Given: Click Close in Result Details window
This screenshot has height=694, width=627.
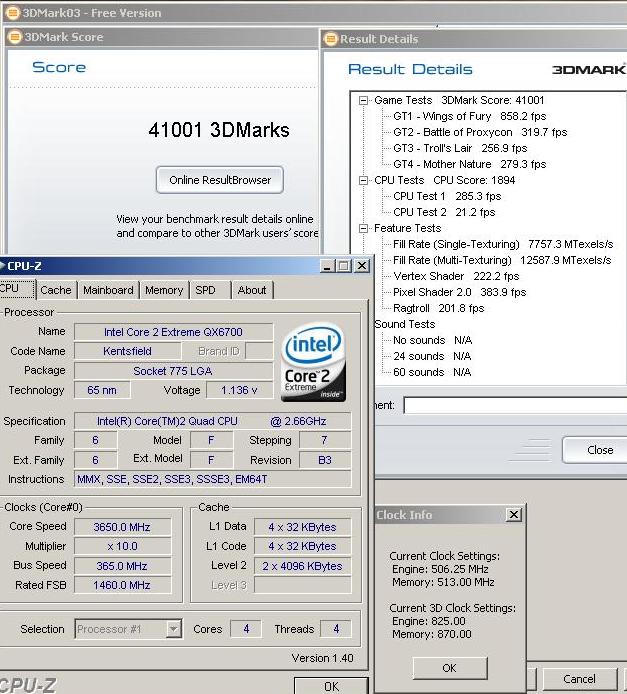Looking at the screenshot, I should click(x=597, y=450).
